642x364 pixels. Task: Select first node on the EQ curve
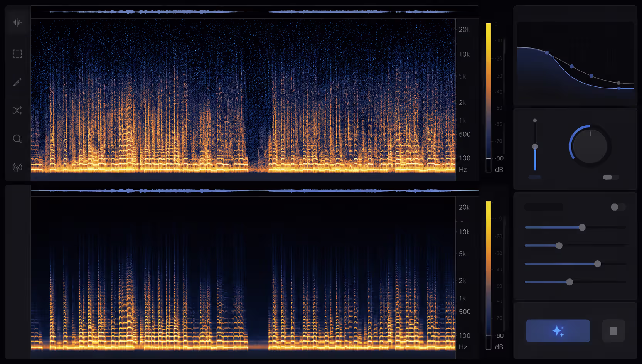pyautogui.click(x=547, y=52)
